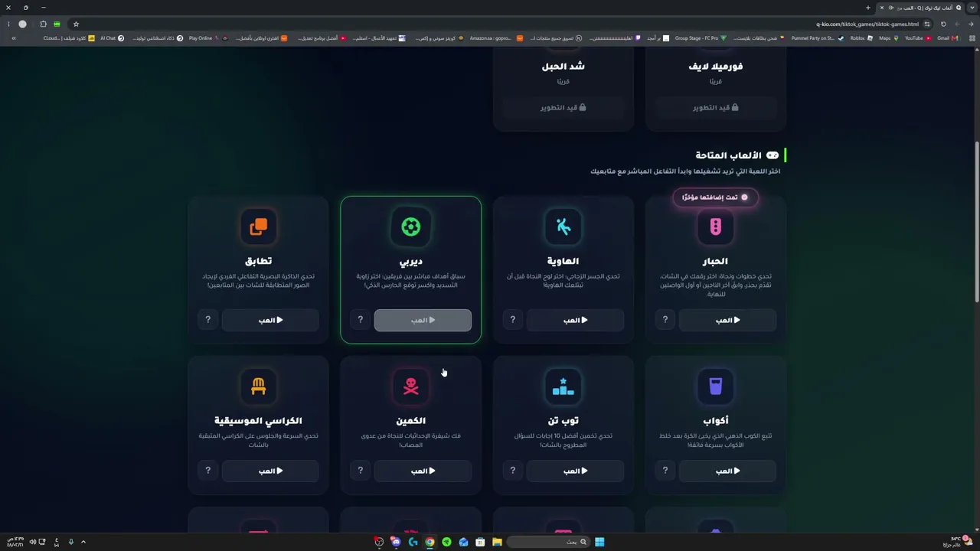The image size is (980, 551).
Task: Reload the page in Chrome
Action: (943, 24)
